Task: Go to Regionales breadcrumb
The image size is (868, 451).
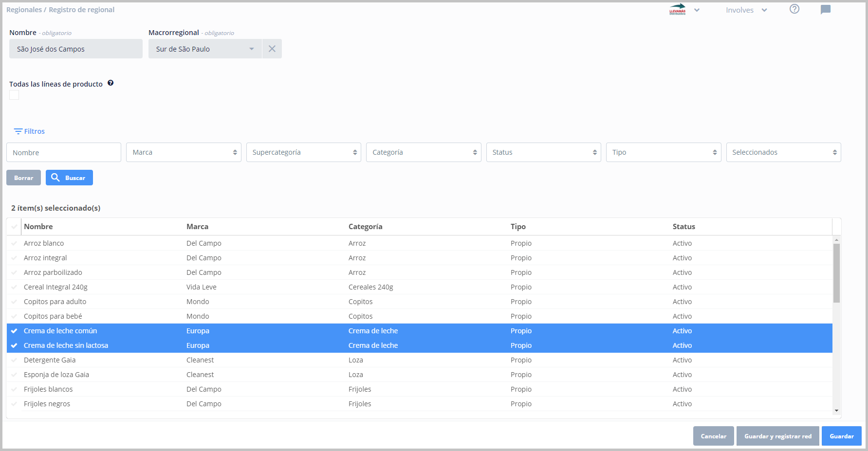Action: tap(24, 10)
